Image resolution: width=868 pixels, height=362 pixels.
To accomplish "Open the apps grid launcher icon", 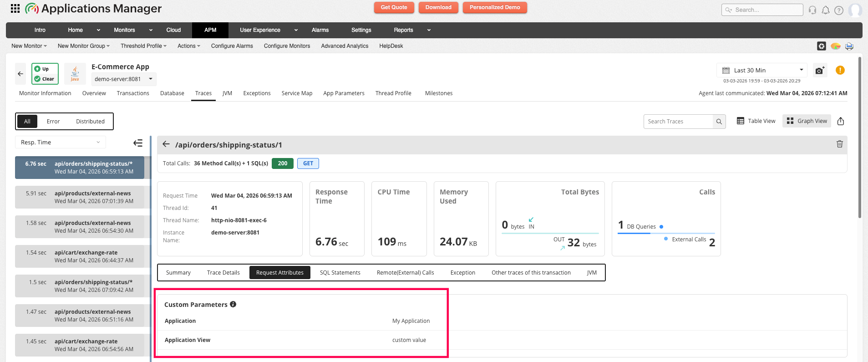I will click(15, 9).
